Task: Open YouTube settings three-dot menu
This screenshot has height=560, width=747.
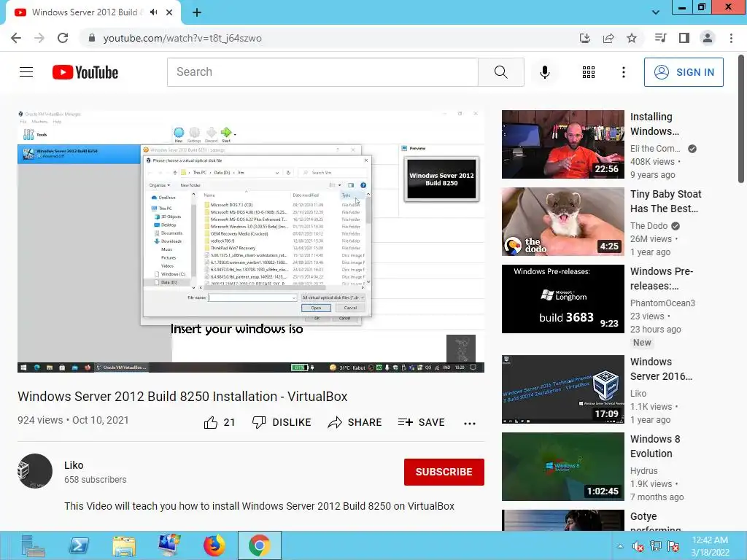Action: point(623,72)
